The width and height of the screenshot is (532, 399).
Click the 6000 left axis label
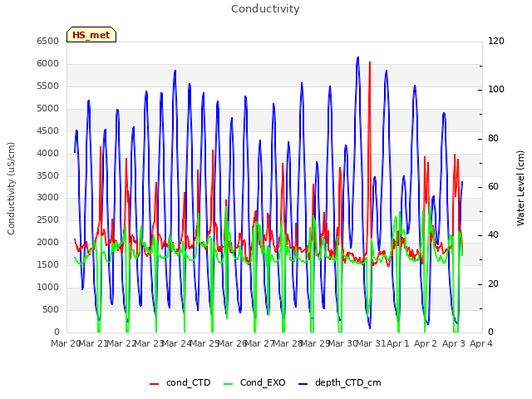[x=48, y=63]
